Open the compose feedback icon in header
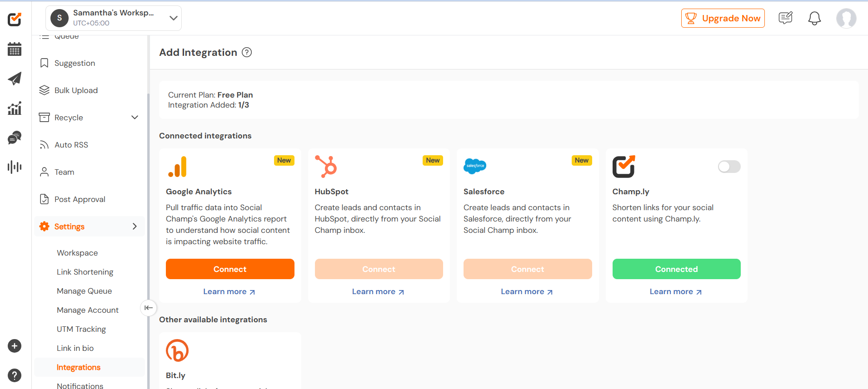This screenshot has width=868, height=389. 785,18
